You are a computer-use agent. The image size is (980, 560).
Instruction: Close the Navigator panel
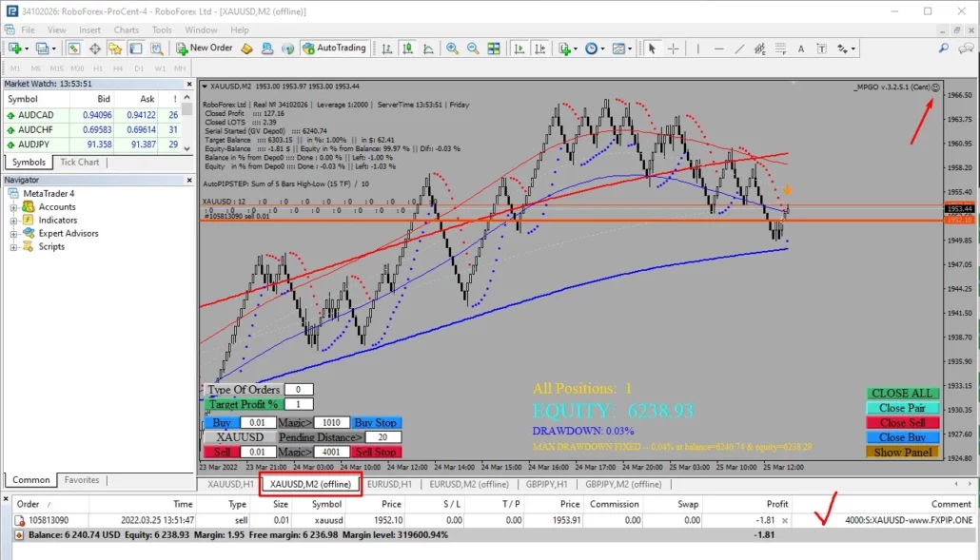189,180
